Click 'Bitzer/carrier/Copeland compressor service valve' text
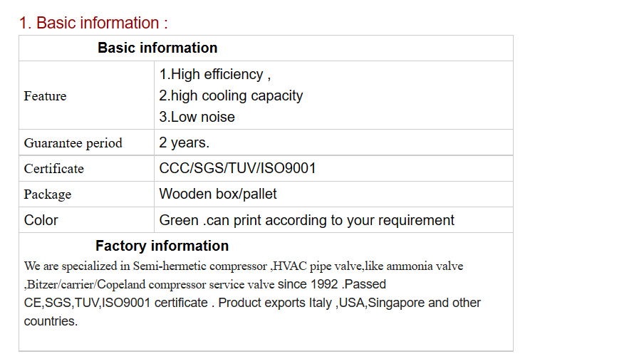The height and width of the screenshot is (359, 644). click(151, 284)
